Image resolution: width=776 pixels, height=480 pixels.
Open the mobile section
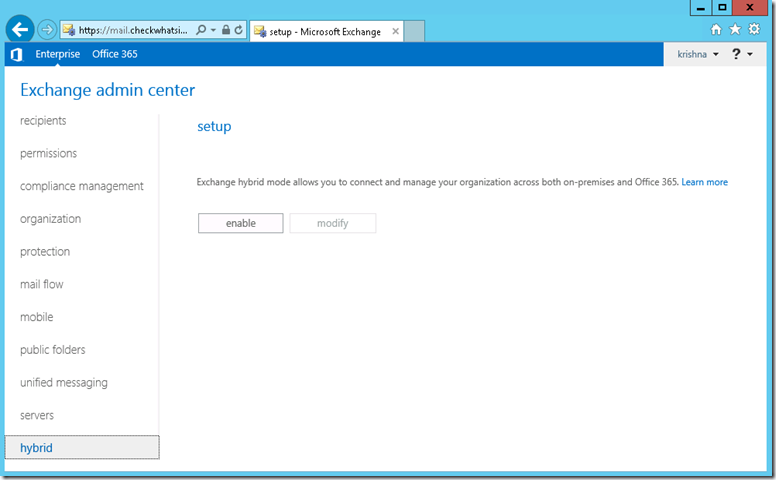tap(37, 317)
